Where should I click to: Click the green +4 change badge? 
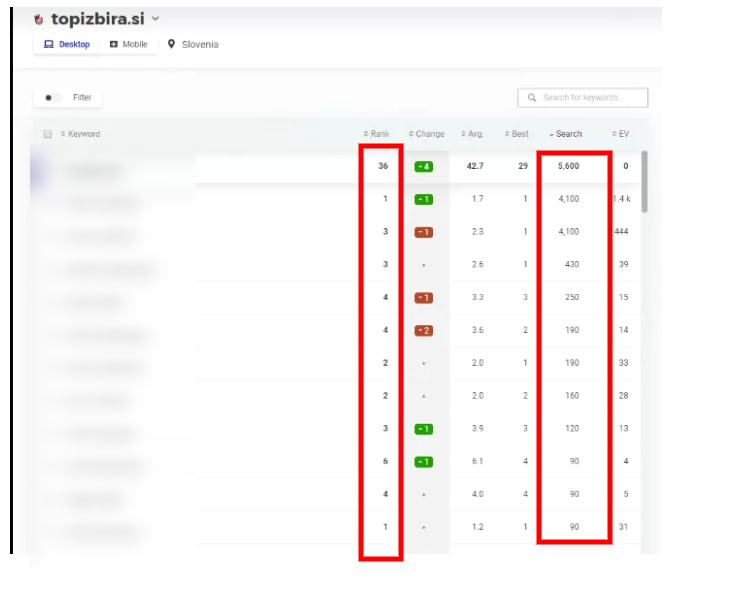424,167
